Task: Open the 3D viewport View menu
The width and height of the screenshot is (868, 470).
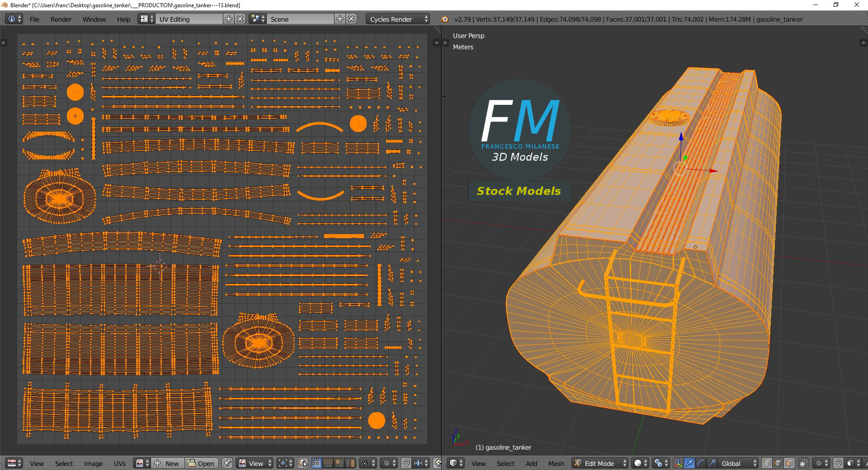Action: point(478,464)
